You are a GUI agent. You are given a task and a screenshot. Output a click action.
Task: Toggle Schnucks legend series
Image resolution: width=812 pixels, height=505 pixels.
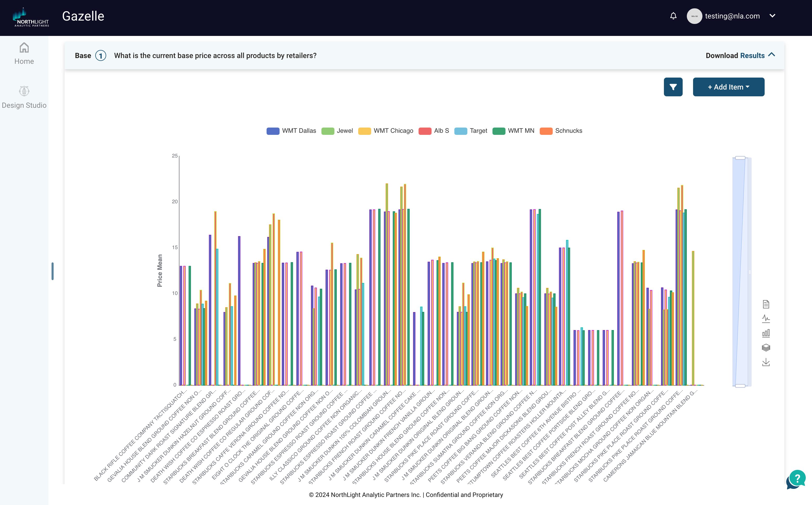click(x=561, y=131)
